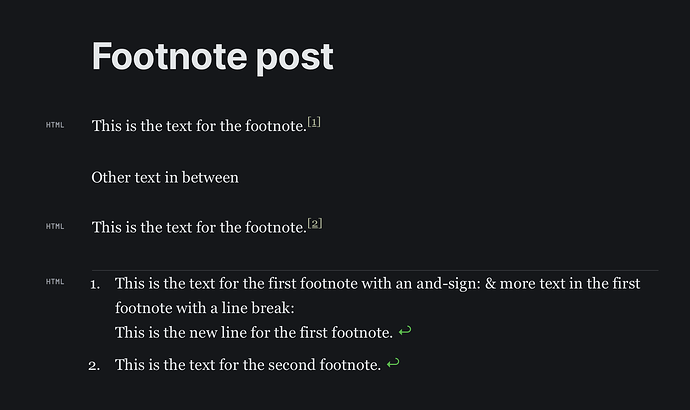Click the 'Other text in between' paragraph
Screen dimensions: 690x410
(x=165, y=177)
